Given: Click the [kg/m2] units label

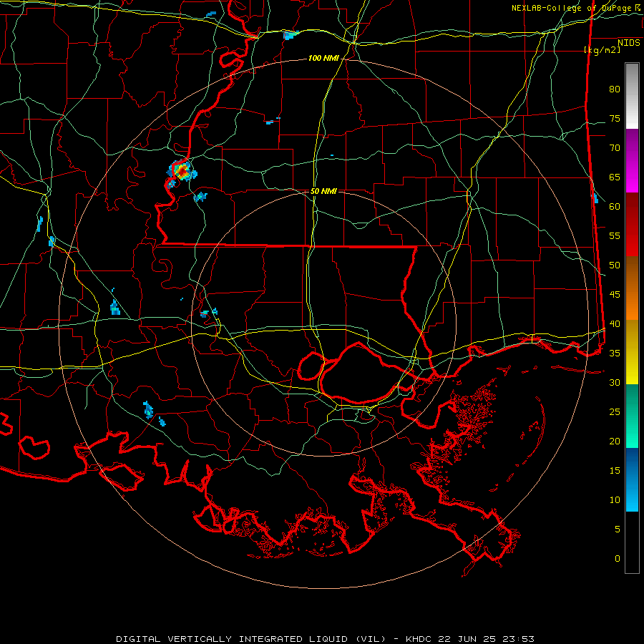Looking at the screenshot, I should 602,50.
